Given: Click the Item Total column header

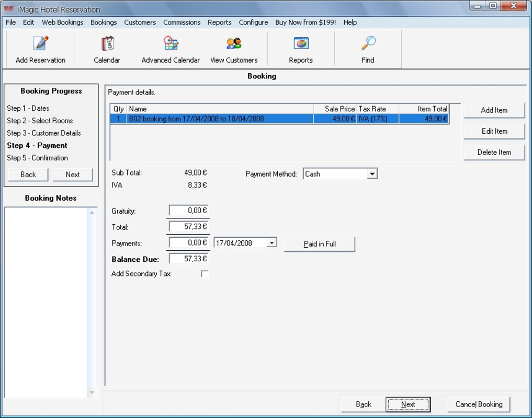Looking at the screenshot, I should (x=424, y=109).
